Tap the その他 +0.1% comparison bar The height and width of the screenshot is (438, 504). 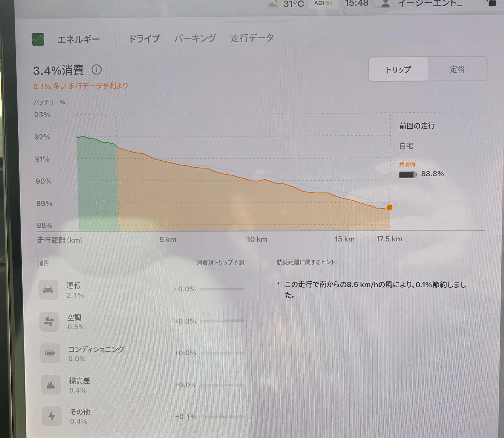click(223, 417)
